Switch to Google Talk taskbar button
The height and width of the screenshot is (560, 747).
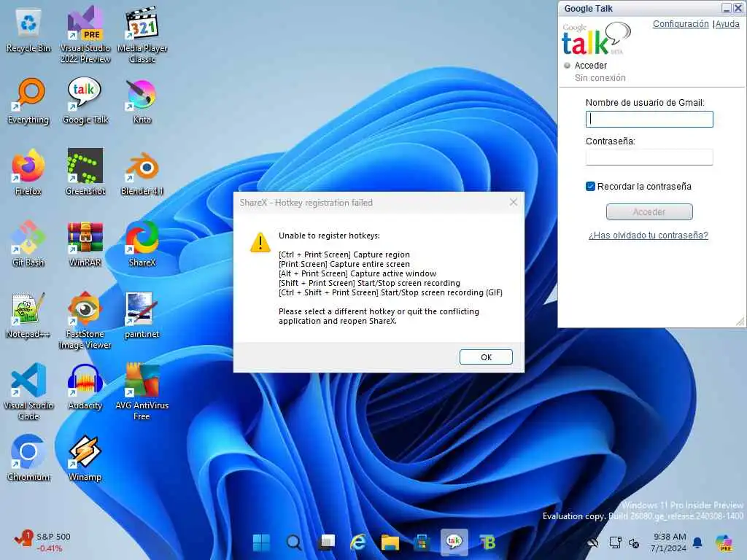454,542
